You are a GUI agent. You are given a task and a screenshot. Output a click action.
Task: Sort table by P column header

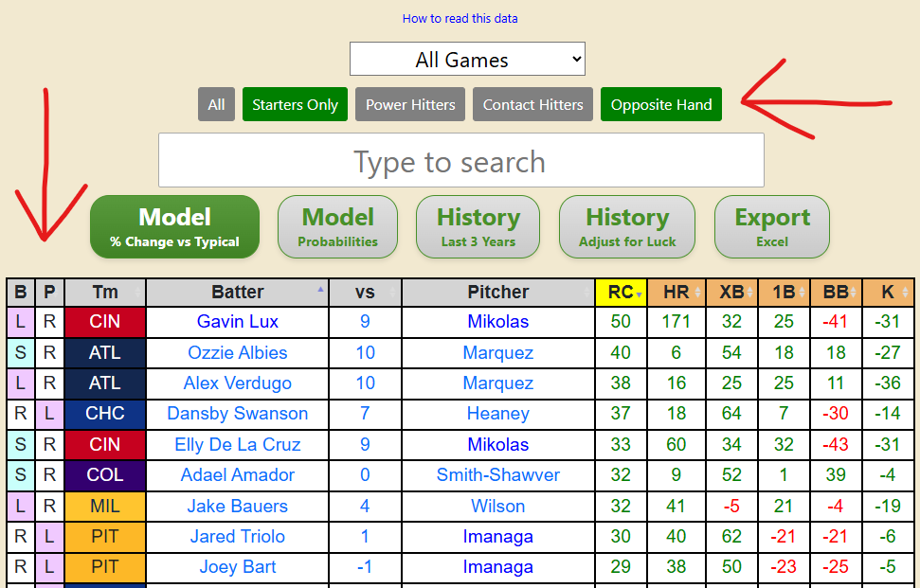pyautogui.click(x=49, y=292)
